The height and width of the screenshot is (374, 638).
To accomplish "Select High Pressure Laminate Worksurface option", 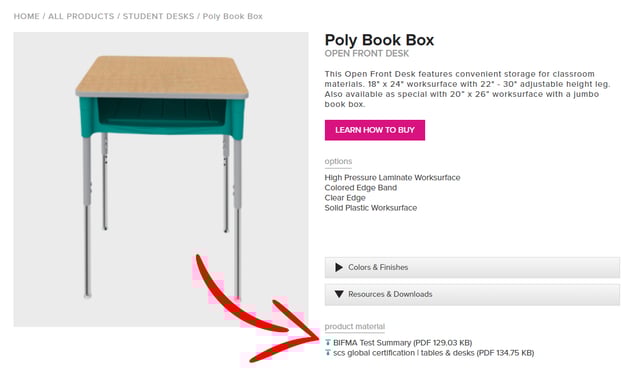I will click(x=392, y=177).
